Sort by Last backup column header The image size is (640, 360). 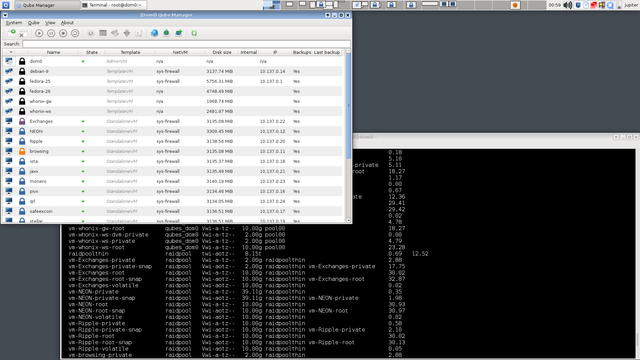click(x=327, y=52)
